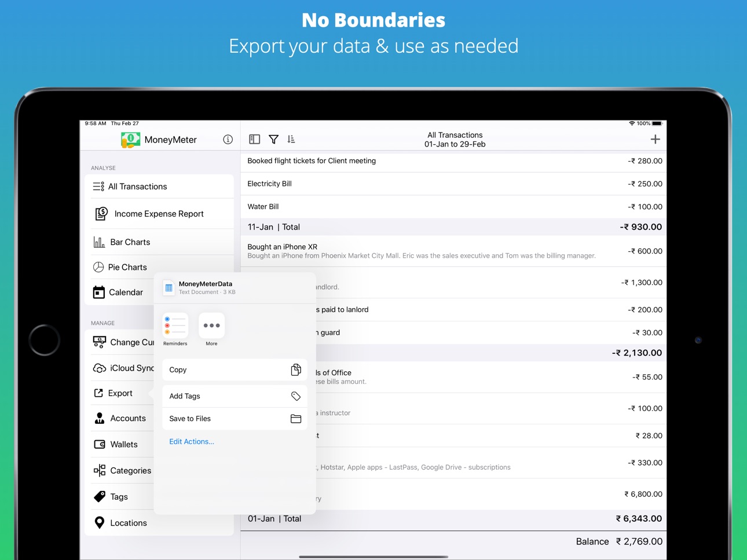This screenshot has width=747, height=560.
Task: Click the Wi-Fi status icon
Action: pos(632,123)
